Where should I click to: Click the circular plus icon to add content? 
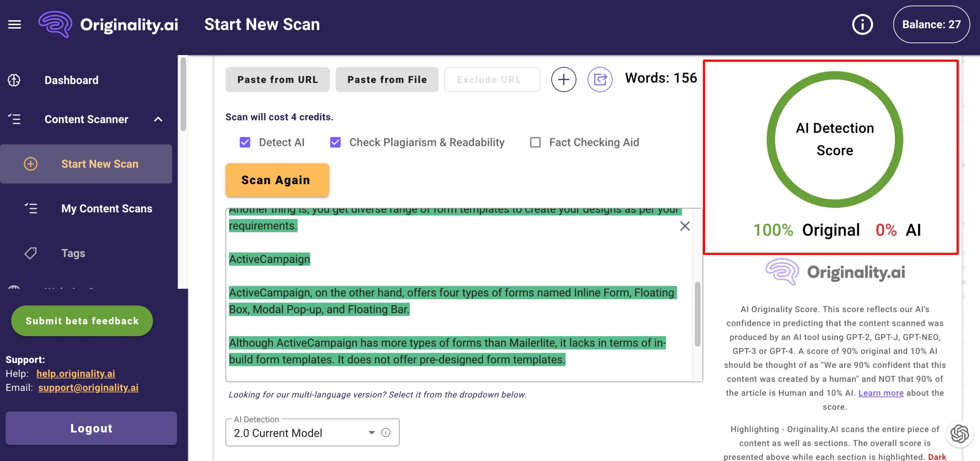(563, 79)
